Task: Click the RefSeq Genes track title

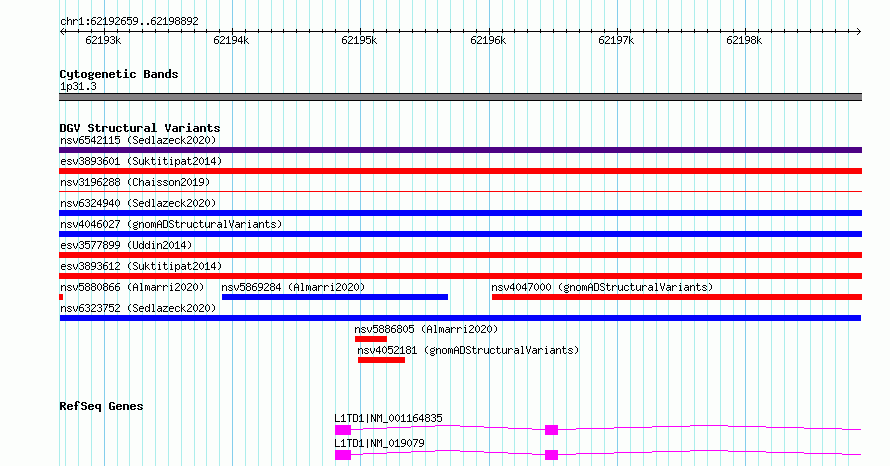Action: pyautogui.click(x=101, y=406)
